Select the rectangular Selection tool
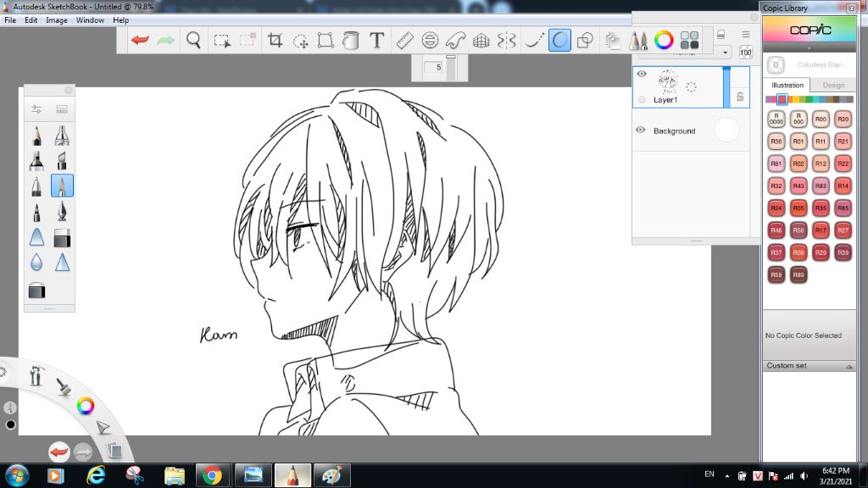This screenshot has height=488, width=868. pos(222,41)
